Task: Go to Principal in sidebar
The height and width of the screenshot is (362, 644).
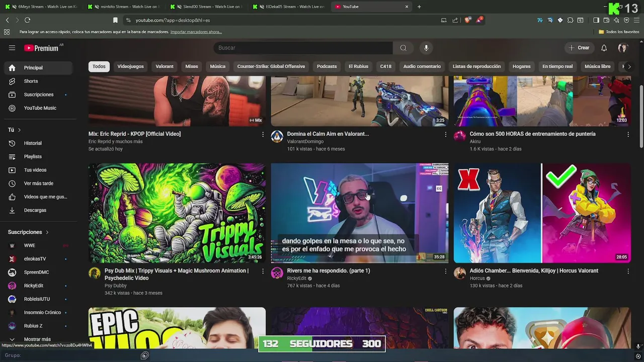Action: (x=38, y=68)
